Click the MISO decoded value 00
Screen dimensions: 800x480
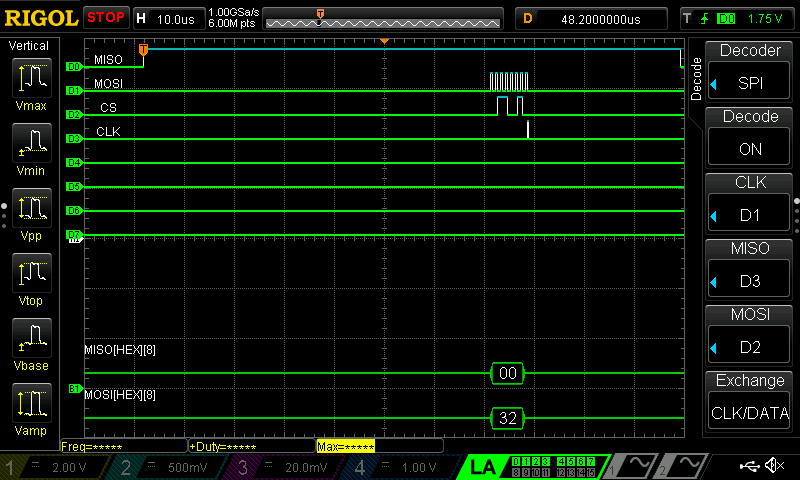click(x=507, y=373)
